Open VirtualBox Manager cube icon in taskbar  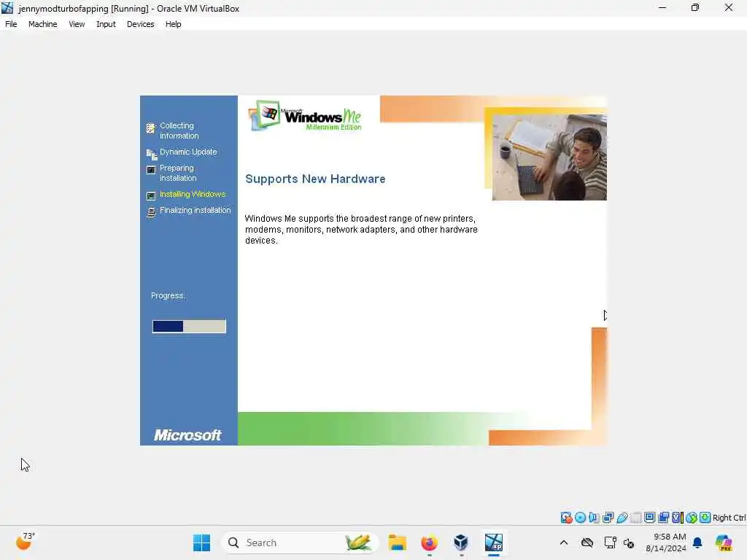[461, 542]
